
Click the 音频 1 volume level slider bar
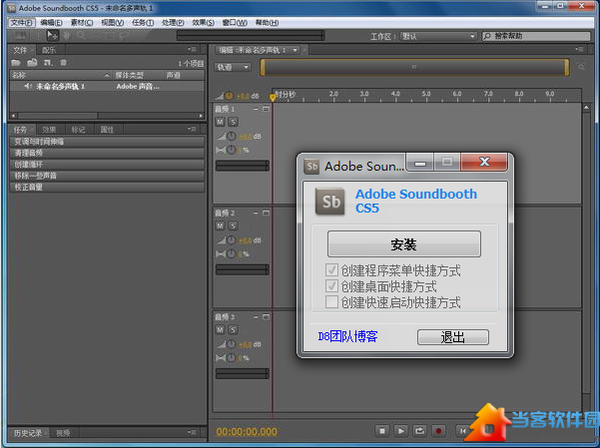(242, 164)
